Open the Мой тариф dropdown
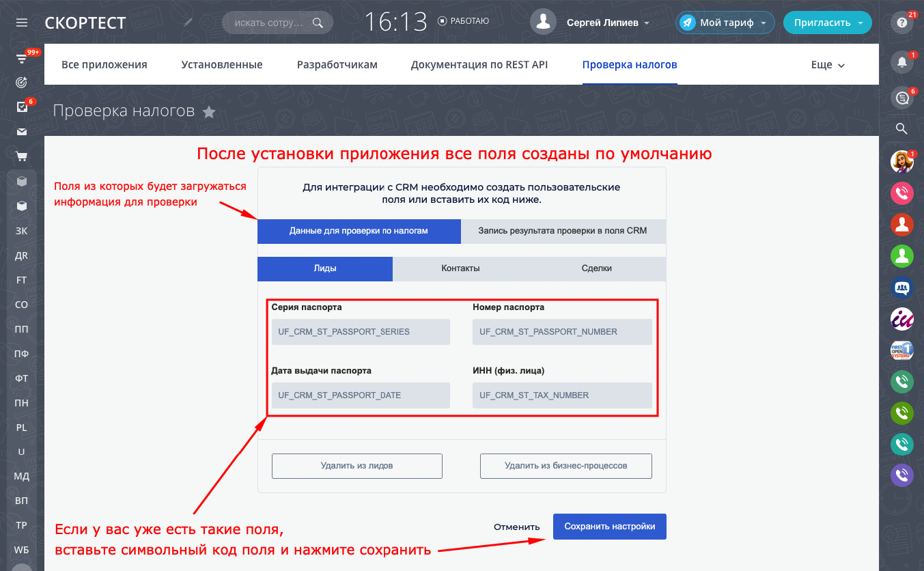Viewport: 924px width, 571px height. coord(725,23)
